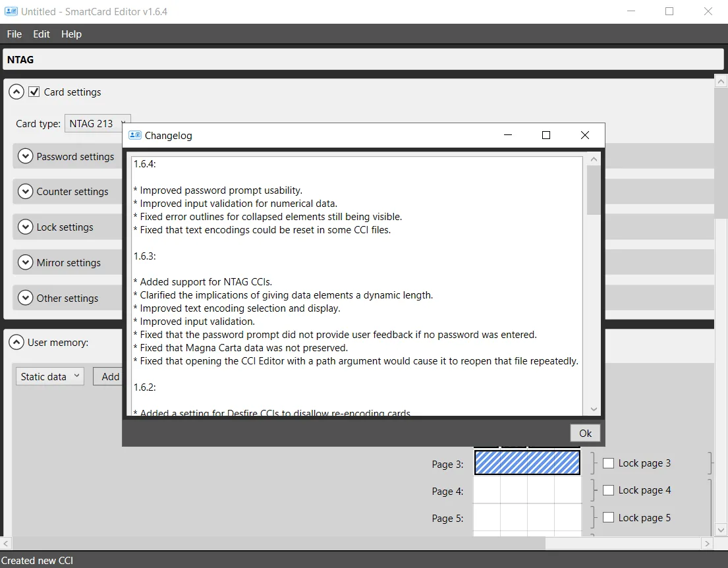This screenshot has width=728, height=568.
Task: Click Ok in the Changelog dialog
Action: [585, 433]
